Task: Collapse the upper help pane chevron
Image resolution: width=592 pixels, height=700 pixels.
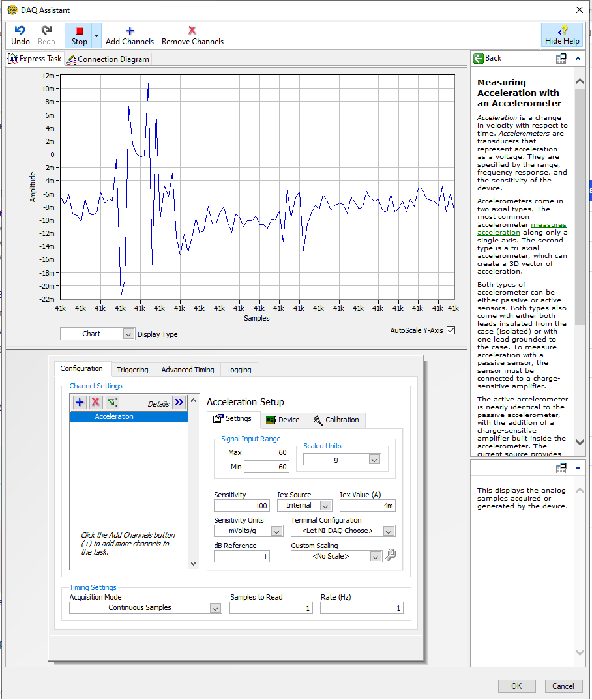Action: click(578, 59)
